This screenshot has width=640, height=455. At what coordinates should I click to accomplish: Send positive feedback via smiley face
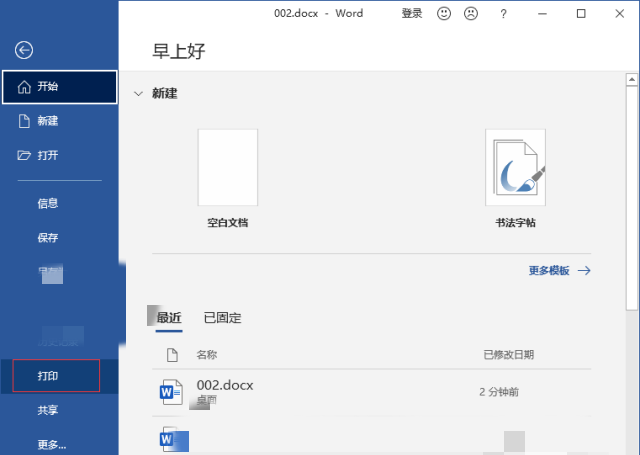click(444, 13)
